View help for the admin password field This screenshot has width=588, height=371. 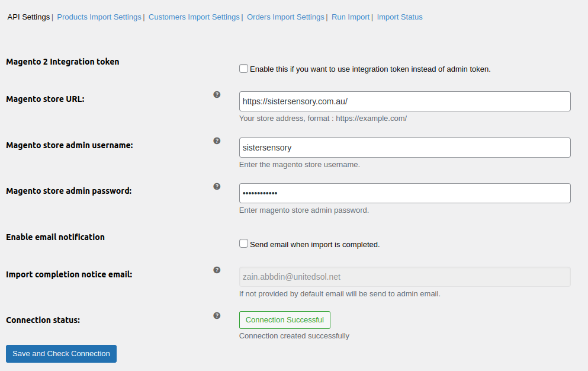(217, 186)
